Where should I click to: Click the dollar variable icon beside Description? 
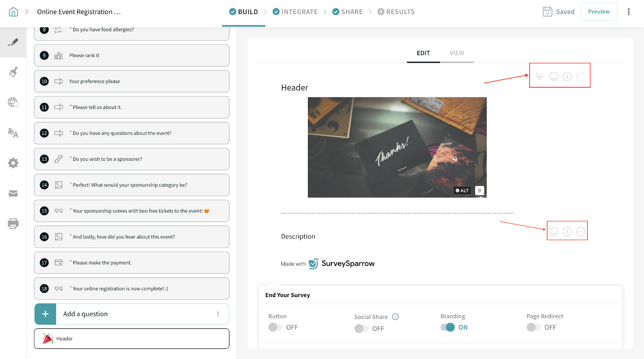(567, 232)
